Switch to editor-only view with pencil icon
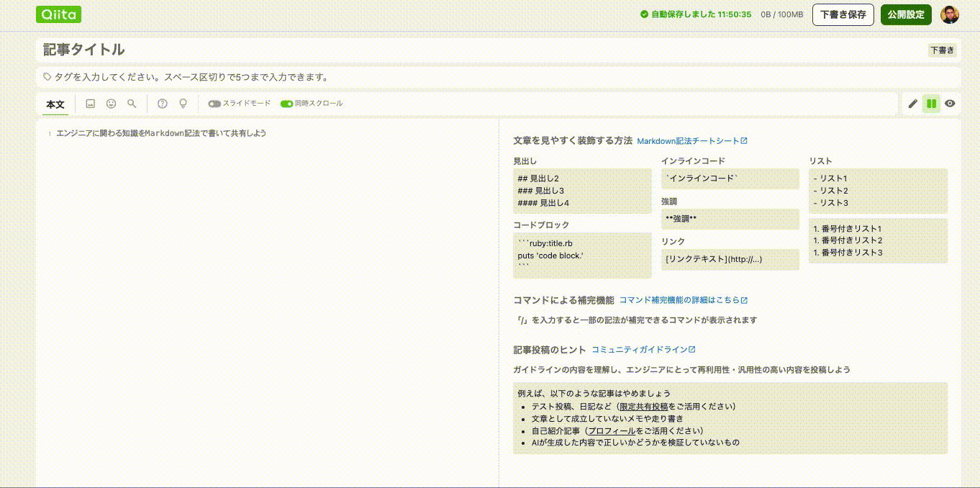The image size is (980, 488). (x=912, y=104)
